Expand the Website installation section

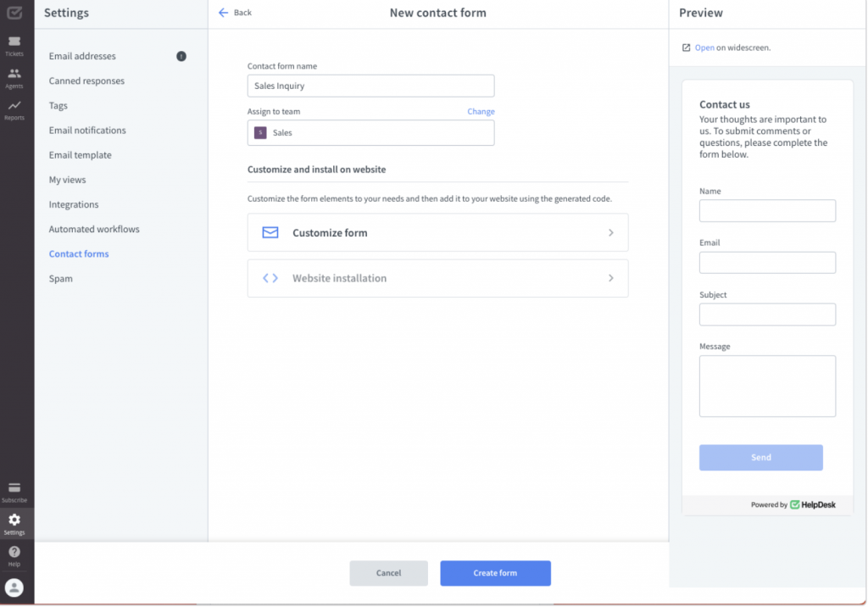click(437, 277)
